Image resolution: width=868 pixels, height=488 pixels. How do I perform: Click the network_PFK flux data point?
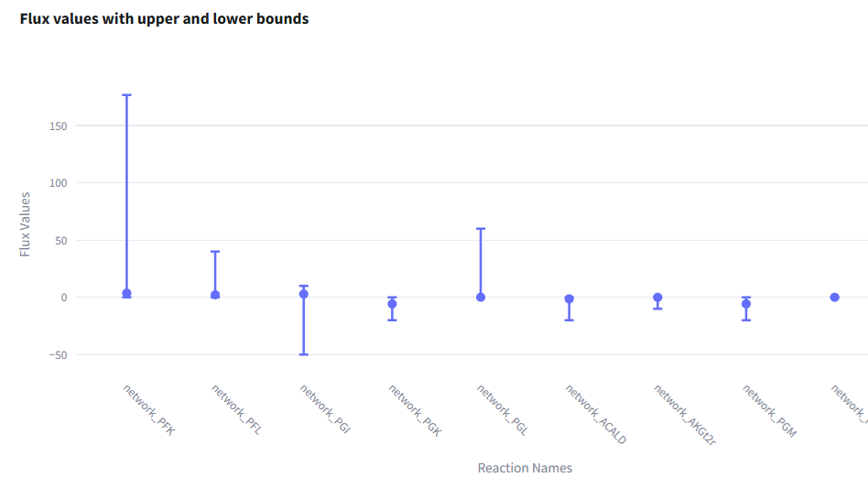click(126, 294)
